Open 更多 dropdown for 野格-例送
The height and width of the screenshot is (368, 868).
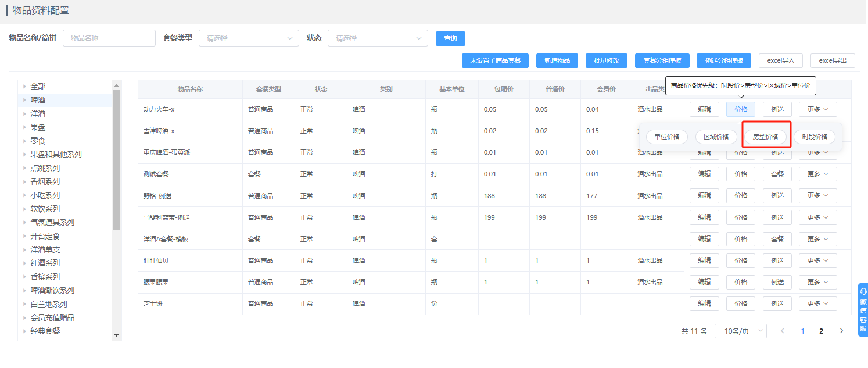click(x=817, y=196)
